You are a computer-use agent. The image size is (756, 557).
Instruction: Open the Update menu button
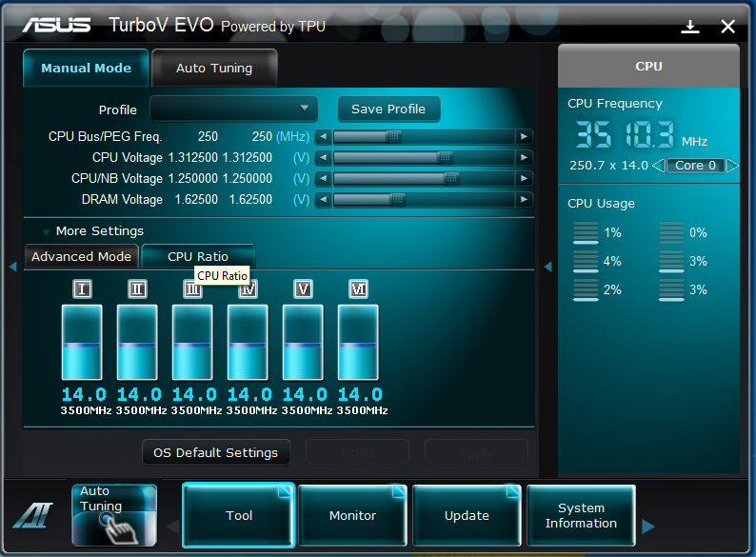coord(467,515)
